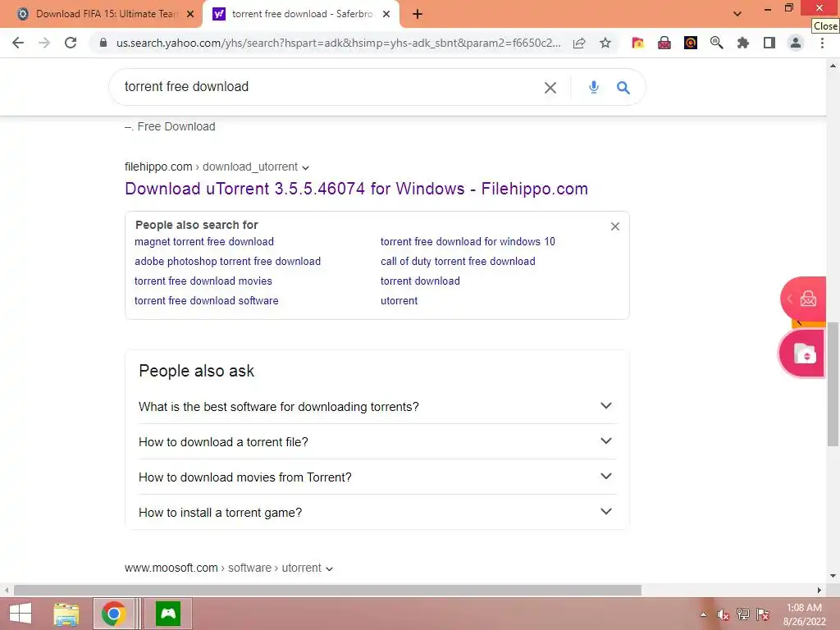View site info via the lock icon
This screenshot has height=630, width=840.
coord(103,43)
